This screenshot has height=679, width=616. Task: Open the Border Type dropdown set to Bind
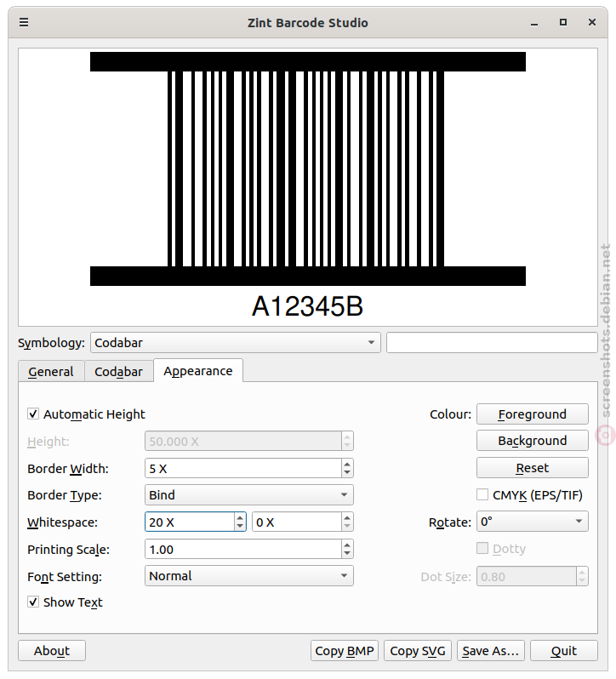point(249,495)
